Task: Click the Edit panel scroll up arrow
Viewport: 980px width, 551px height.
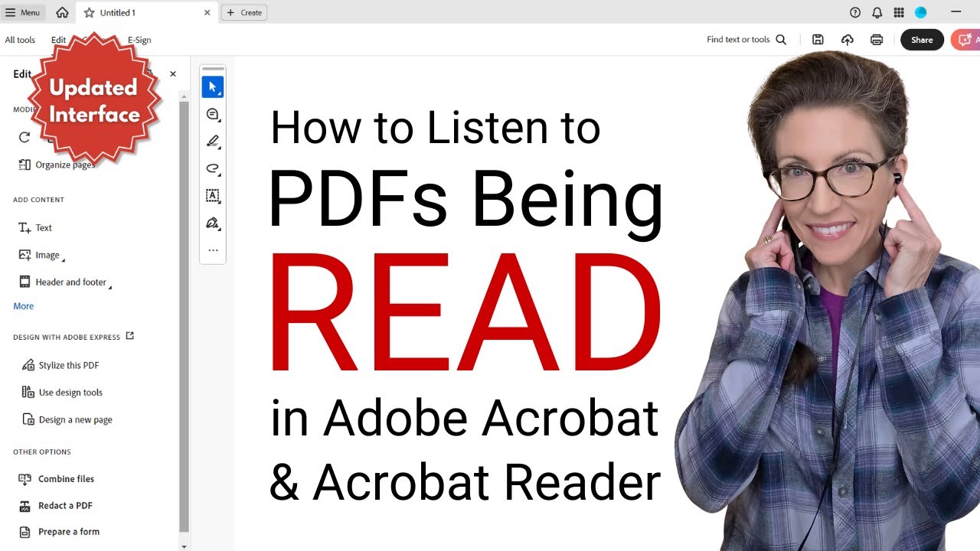Action: [x=184, y=95]
